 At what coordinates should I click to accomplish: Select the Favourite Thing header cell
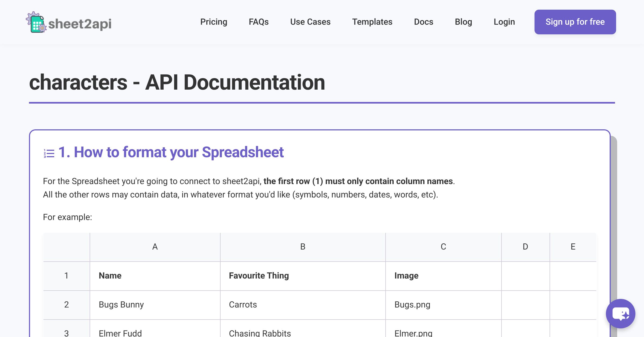pos(259,276)
